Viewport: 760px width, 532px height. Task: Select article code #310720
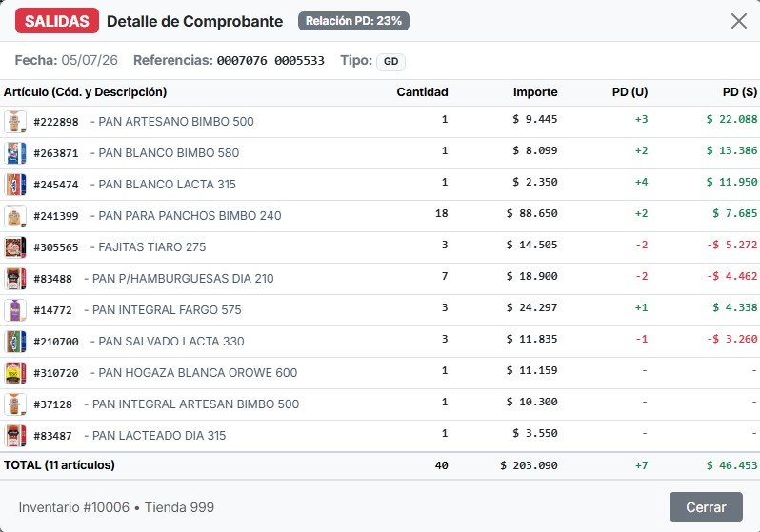[56, 373]
